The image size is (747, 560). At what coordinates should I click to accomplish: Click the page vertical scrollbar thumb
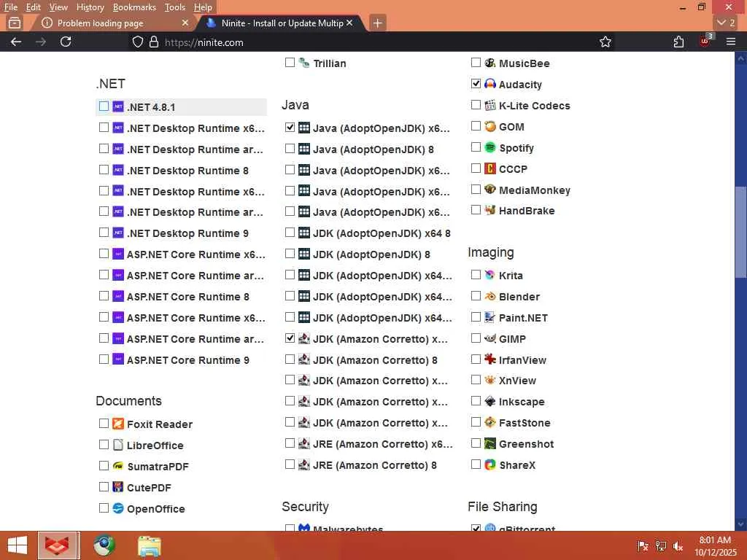pos(740,232)
